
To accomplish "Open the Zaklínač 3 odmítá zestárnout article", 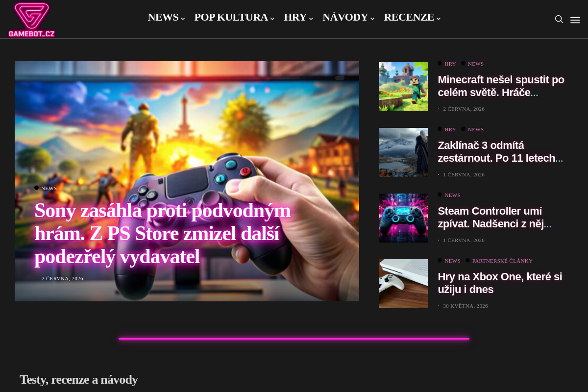I will (x=500, y=151).
